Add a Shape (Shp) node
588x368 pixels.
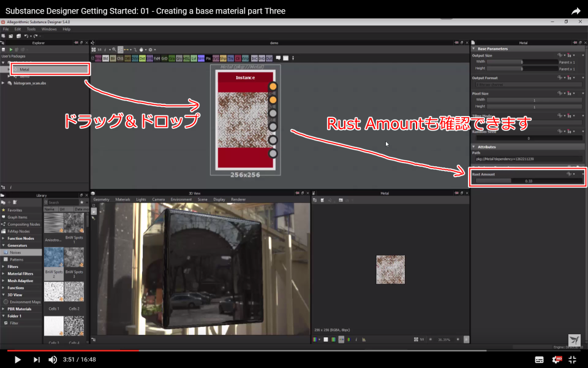[223, 59]
